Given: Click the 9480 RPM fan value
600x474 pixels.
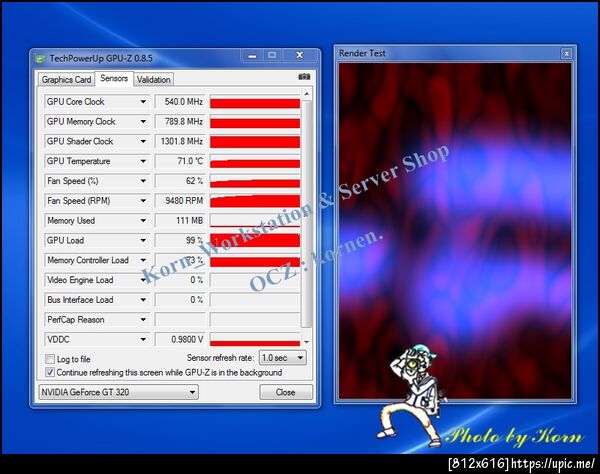Looking at the screenshot, I should tap(180, 201).
